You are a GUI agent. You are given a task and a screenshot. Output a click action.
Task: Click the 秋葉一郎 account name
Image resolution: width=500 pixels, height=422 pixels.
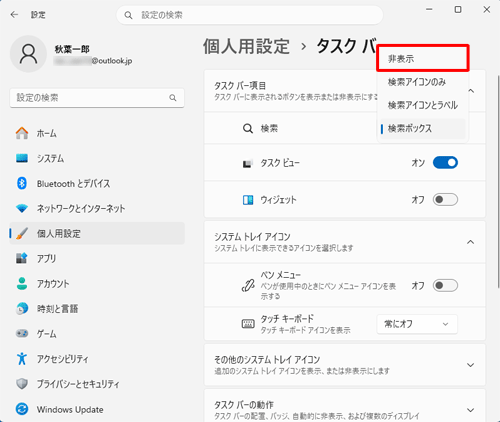pos(72,49)
